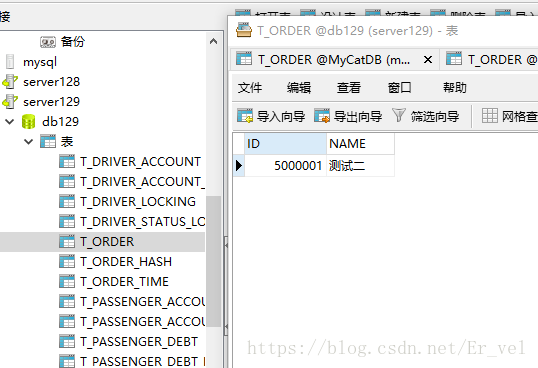Select T_DRIVER_LOCKING in the tree
The height and width of the screenshot is (368, 538).
coord(138,202)
